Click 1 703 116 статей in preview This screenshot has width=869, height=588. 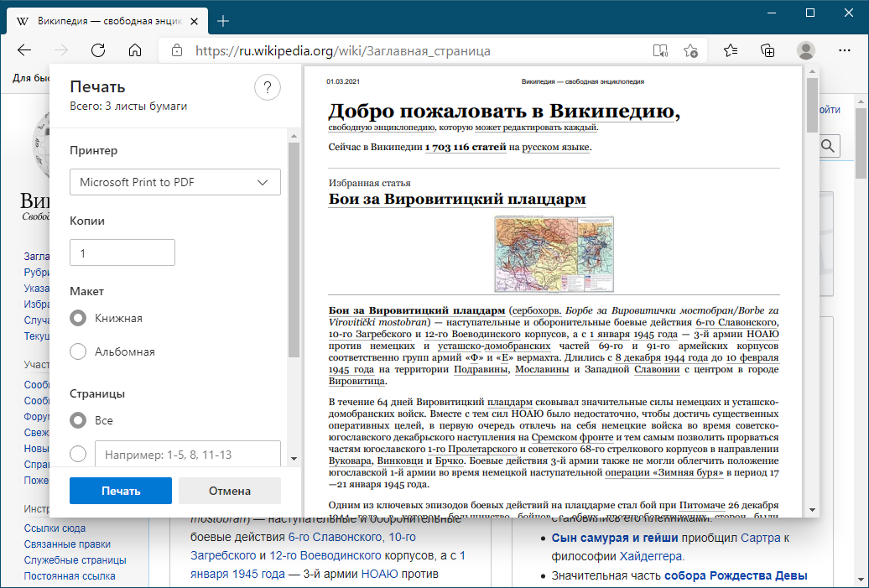tap(466, 147)
